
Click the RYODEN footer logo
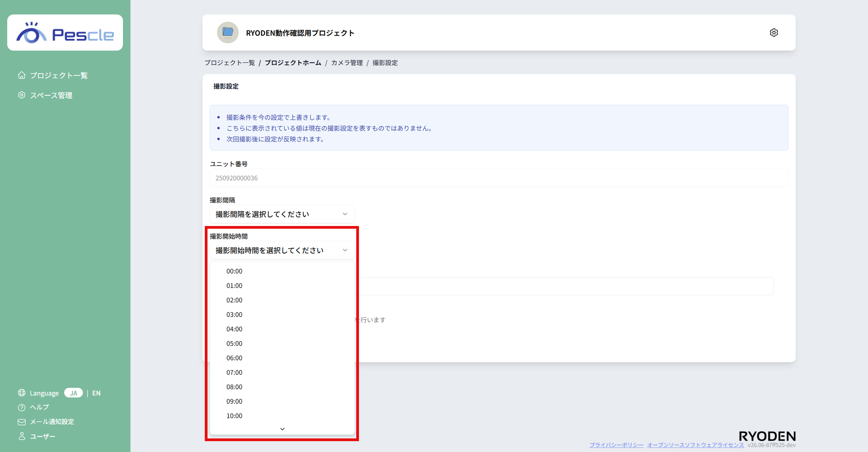(x=767, y=436)
